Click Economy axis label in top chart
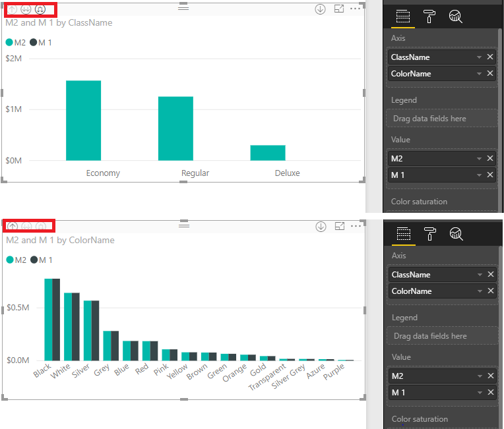This screenshot has height=429, width=504. coord(103,173)
